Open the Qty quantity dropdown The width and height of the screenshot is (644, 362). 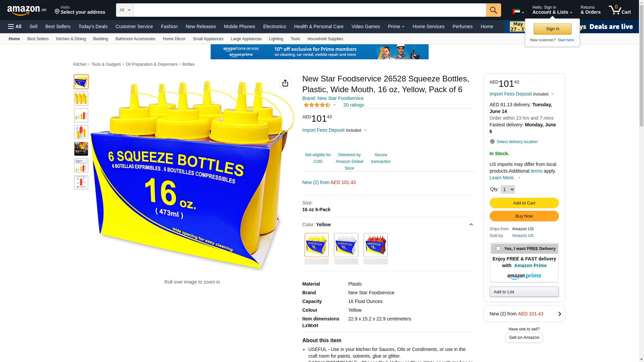507,189
